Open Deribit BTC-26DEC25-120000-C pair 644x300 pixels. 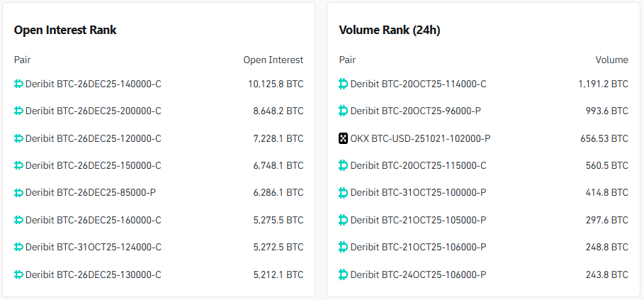(93, 138)
